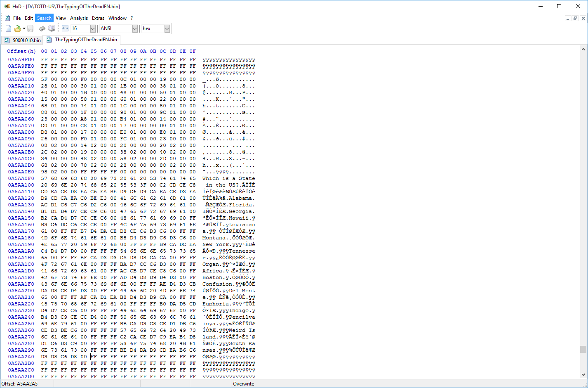
Task: Click the 'Boston.' decoded text
Action: click(x=214, y=277)
